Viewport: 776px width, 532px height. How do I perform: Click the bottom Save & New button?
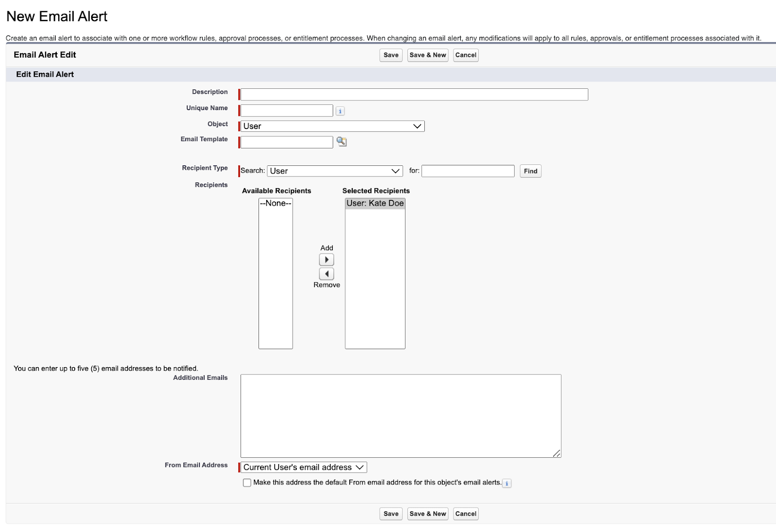coord(428,514)
